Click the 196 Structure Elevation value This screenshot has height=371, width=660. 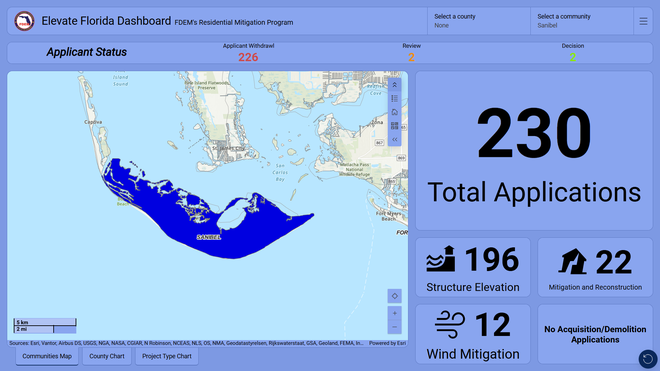coord(492,259)
